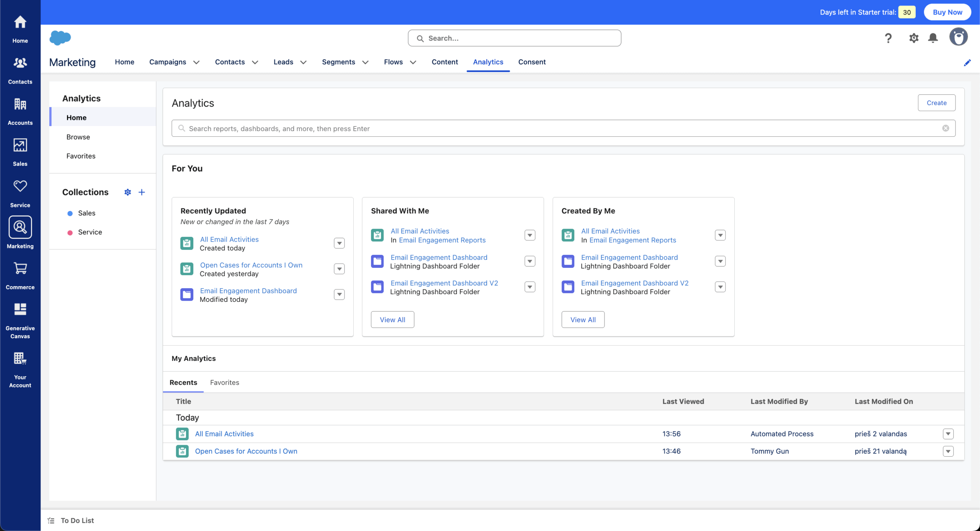Expand the Leads nav dropdown chevron
The height and width of the screenshot is (531, 980).
click(x=303, y=62)
